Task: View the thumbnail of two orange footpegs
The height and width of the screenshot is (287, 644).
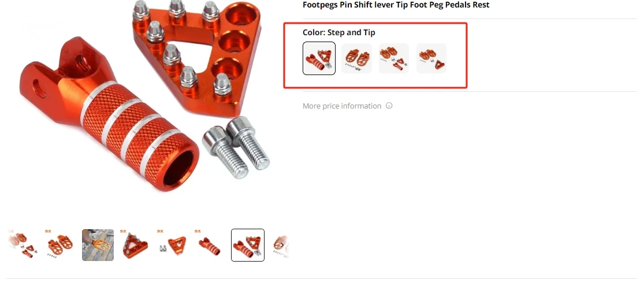Action: pos(61,245)
